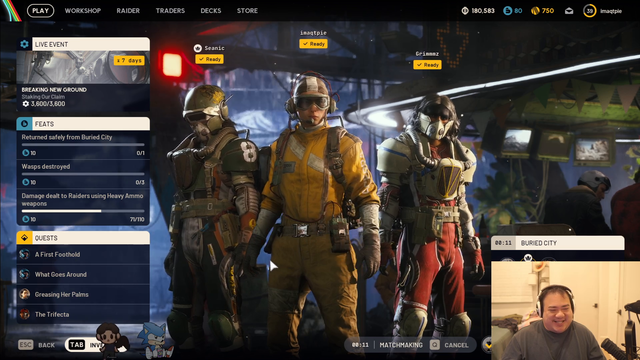
Task: Click the reward icon under Wasps destroyed
Action: (x=26, y=182)
